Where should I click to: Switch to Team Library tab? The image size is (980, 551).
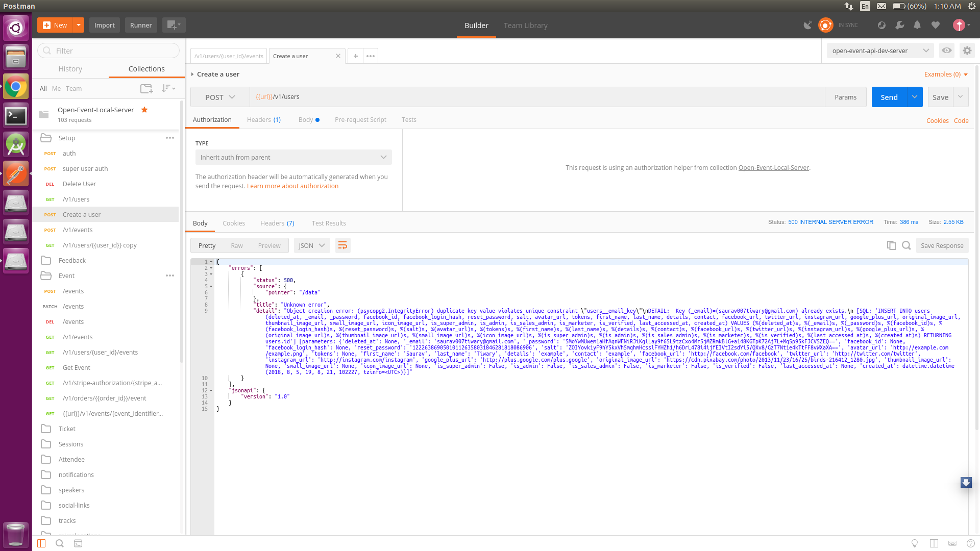(525, 26)
